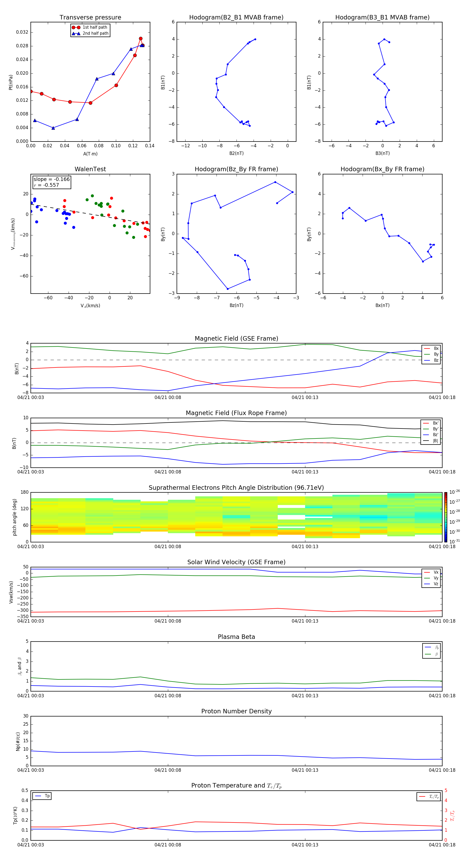Click '04/21 00:13' tick under Plasma Beta plot
The height and width of the screenshot is (868, 473).
(x=305, y=696)
